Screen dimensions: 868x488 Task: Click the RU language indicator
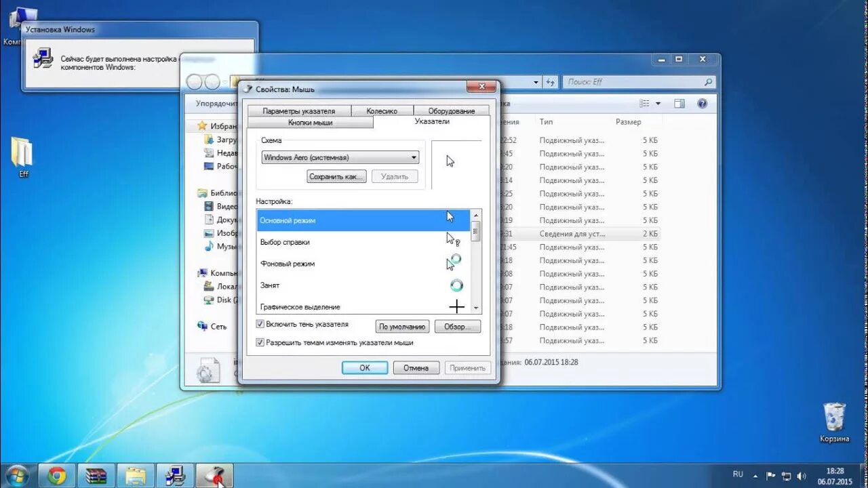[x=738, y=474]
